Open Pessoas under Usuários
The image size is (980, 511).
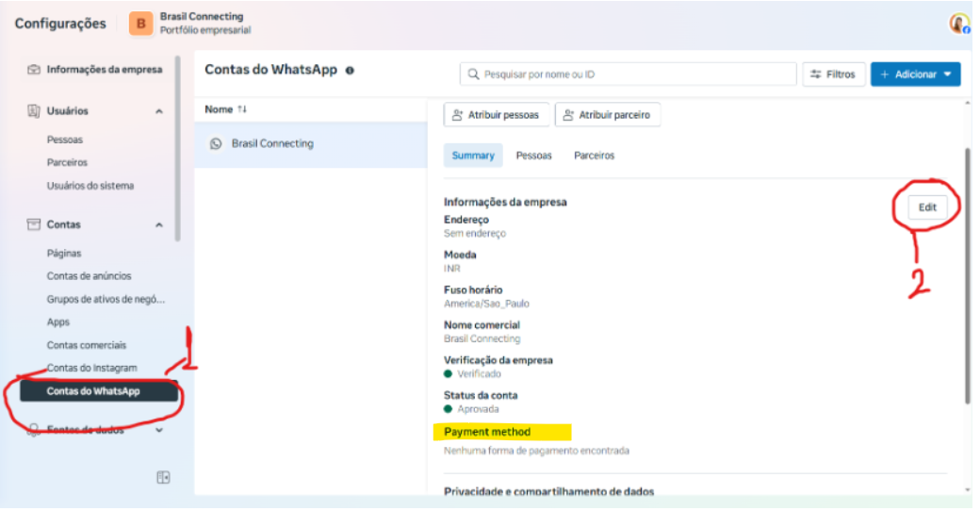pyautogui.click(x=64, y=140)
